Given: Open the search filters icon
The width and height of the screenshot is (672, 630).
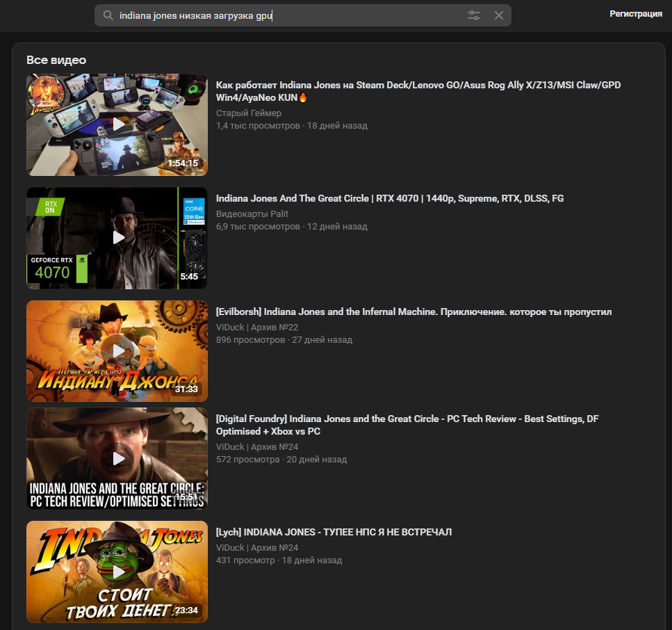Looking at the screenshot, I should coord(473,15).
